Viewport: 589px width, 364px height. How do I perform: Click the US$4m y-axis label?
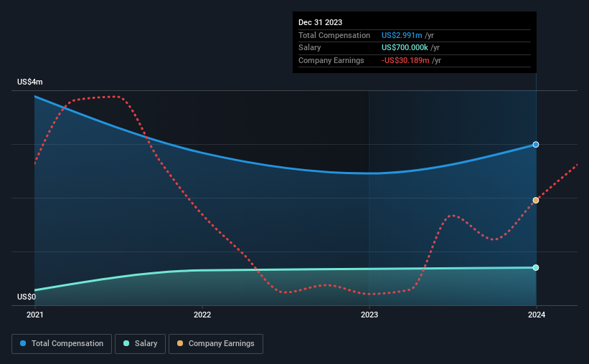(x=29, y=82)
